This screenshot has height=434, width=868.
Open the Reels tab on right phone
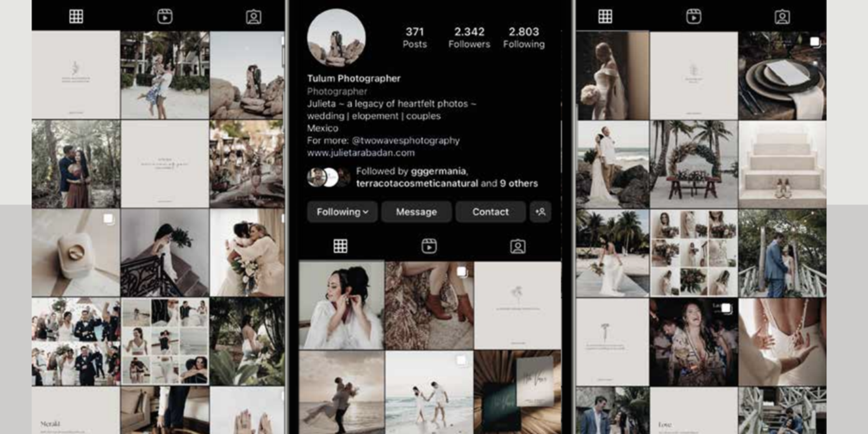click(694, 16)
